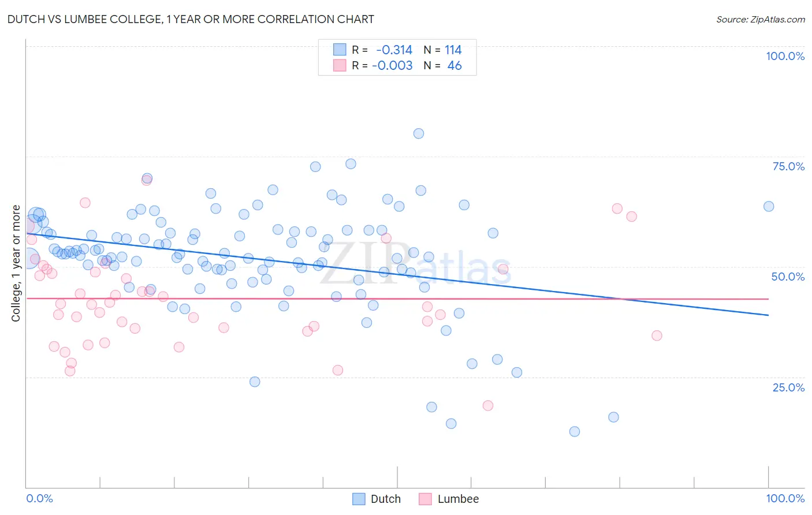Click the 0.0% x-axis label
This screenshot has width=812, height=515.
pos(40,498)
